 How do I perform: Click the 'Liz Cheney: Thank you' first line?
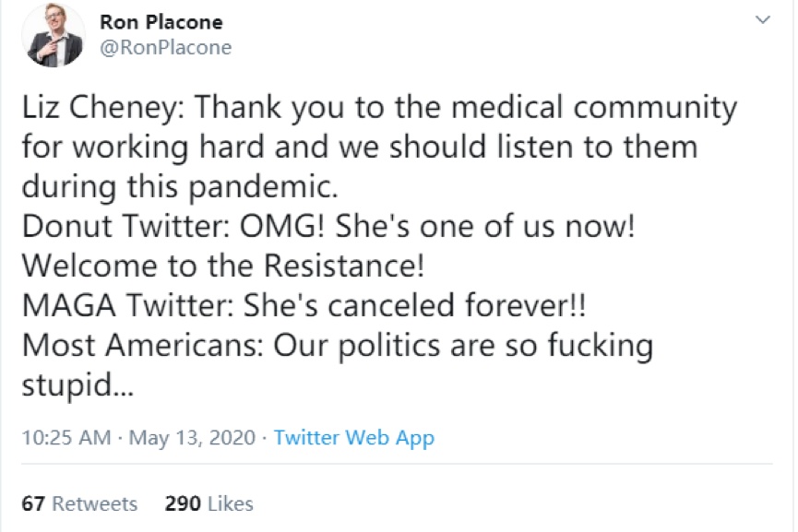click(378, 108)
